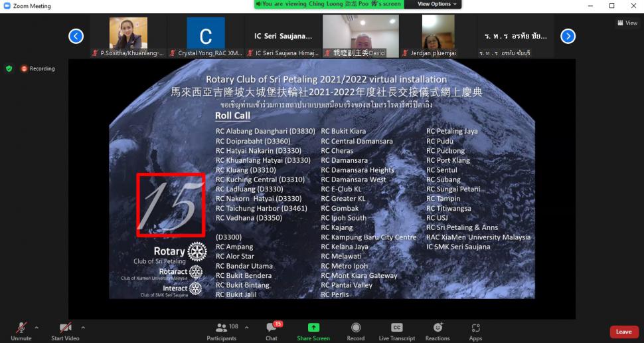
Task: Go to previous participants with left arrow
Action: point(76,36)
